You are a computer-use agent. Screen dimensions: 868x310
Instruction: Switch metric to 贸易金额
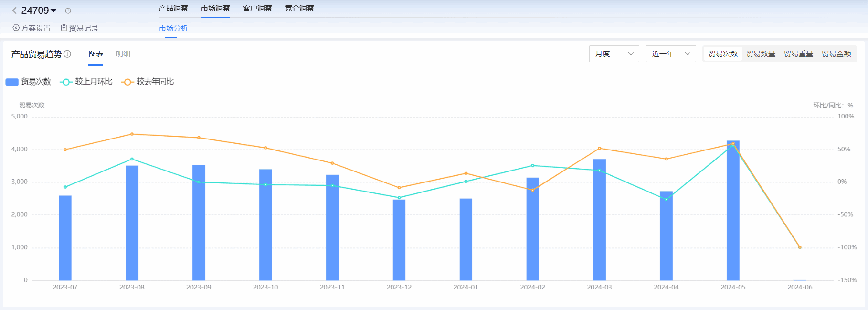[x=836, y=54]
